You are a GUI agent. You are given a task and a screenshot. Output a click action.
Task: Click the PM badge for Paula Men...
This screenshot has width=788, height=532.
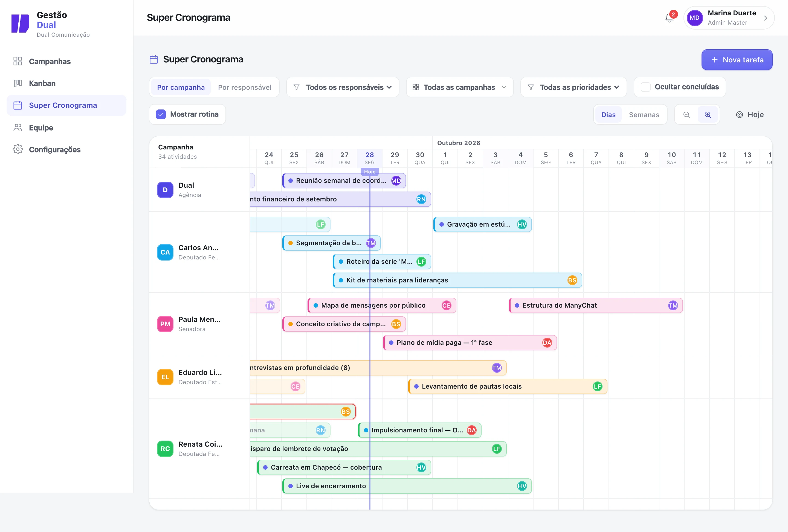pos(165,324)
